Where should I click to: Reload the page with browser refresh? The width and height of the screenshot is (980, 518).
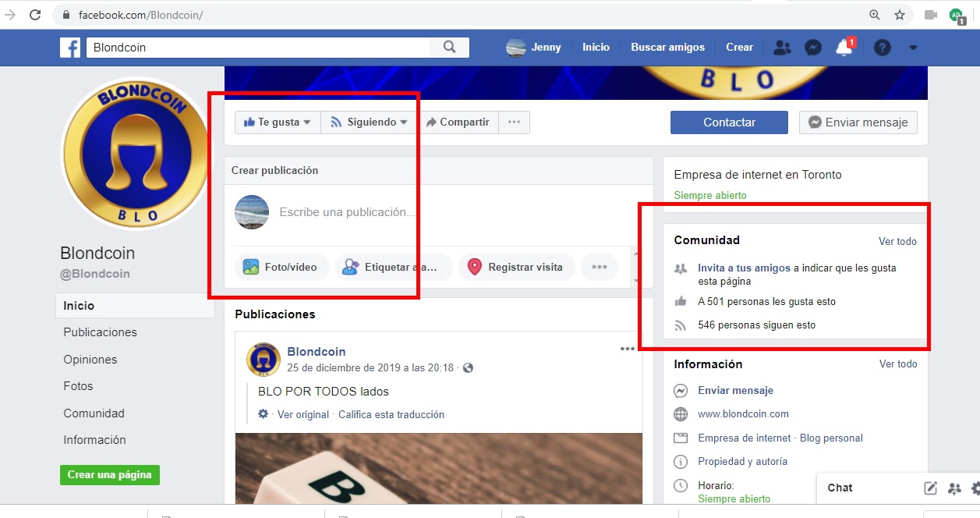[35, 15]
